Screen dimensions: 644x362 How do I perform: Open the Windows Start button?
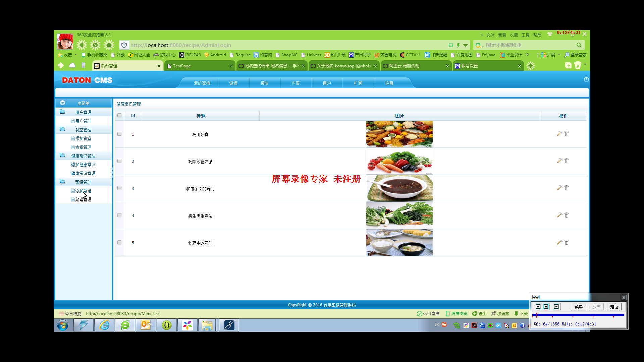pyautogui.click(x=63, y=325)
